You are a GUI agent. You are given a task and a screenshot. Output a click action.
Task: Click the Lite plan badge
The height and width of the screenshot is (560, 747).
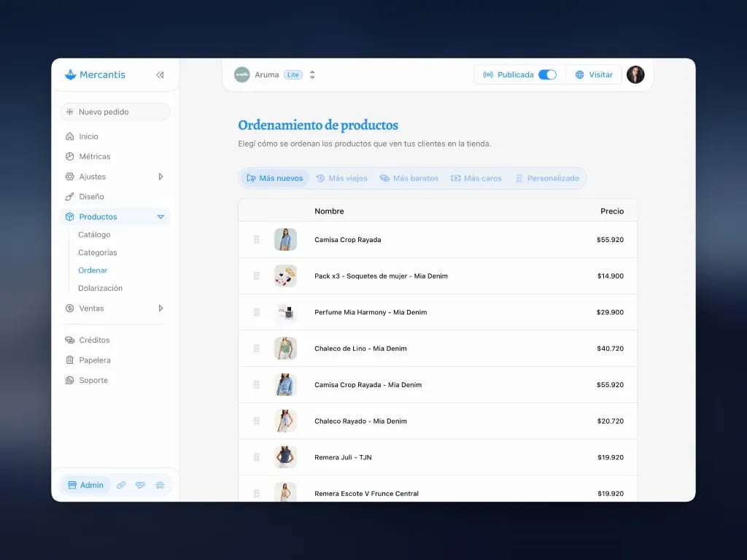(293, 75)
